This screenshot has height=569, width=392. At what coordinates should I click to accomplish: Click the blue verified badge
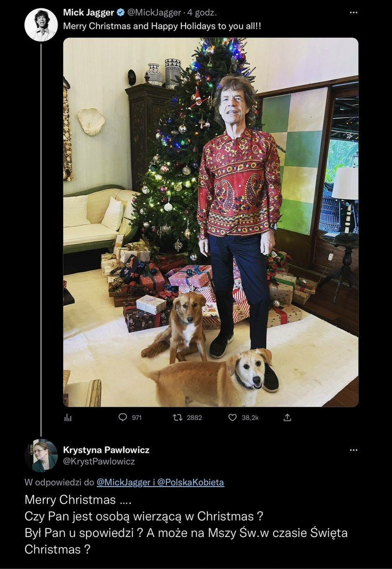(x=121, y=13)
